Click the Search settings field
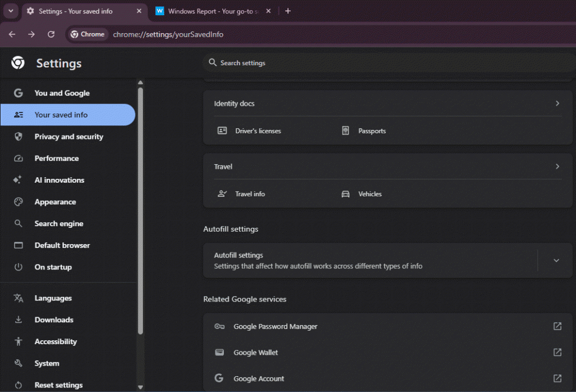 (389, 63)
